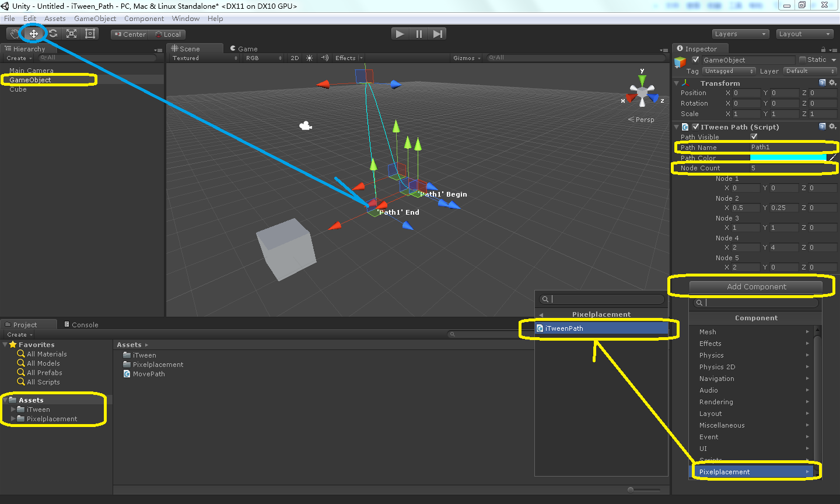Open iTween Path script gear menu
Viewport: 840px width, 504px height.
[x=832, y=127]
